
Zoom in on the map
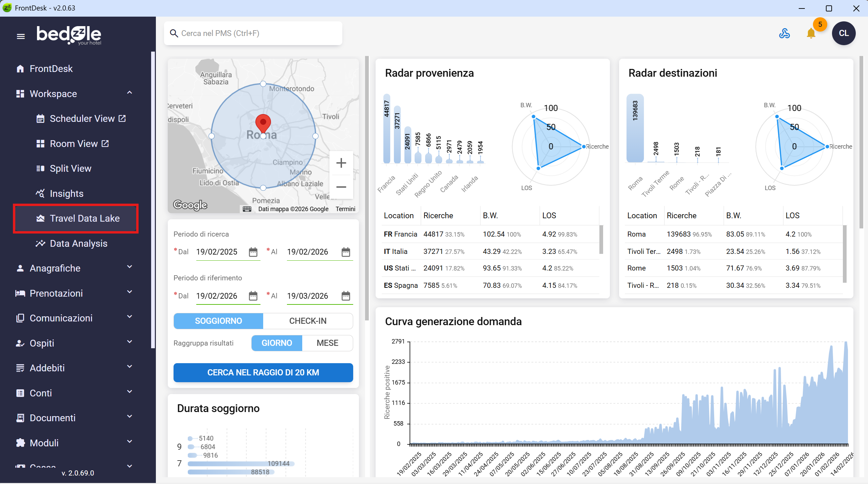[x=341, y=163]
